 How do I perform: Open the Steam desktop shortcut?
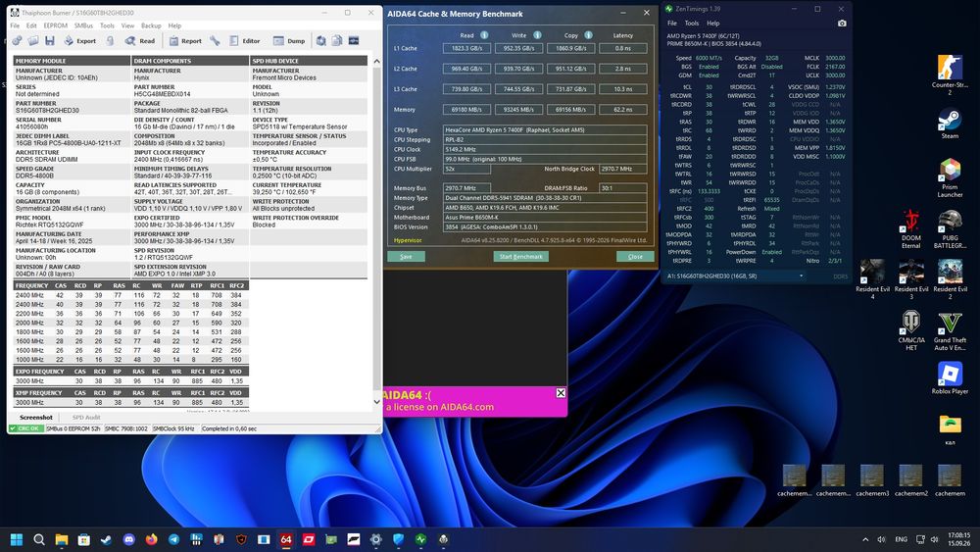pos(950,124)
